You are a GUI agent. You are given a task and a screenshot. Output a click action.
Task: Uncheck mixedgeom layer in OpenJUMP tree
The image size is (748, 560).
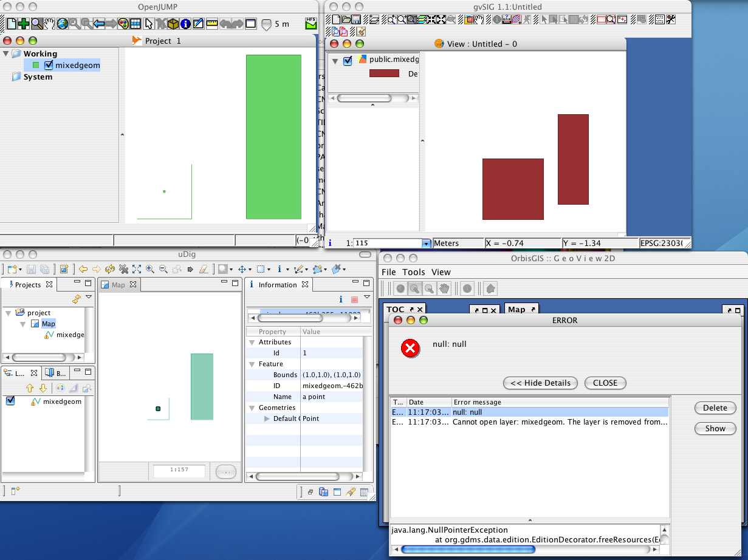49,66
